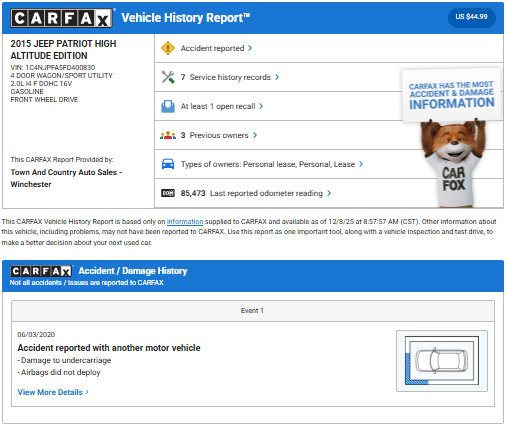Click the Airbags did not deploy line
Image resolution: width=506 pixels, height=426 pixels.
59,372
